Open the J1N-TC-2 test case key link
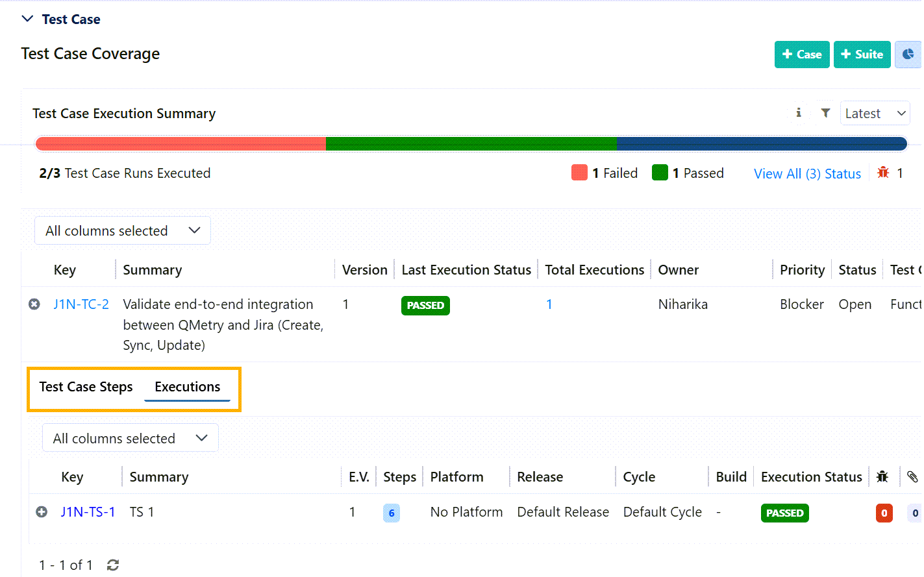 [x=81, y=304]
